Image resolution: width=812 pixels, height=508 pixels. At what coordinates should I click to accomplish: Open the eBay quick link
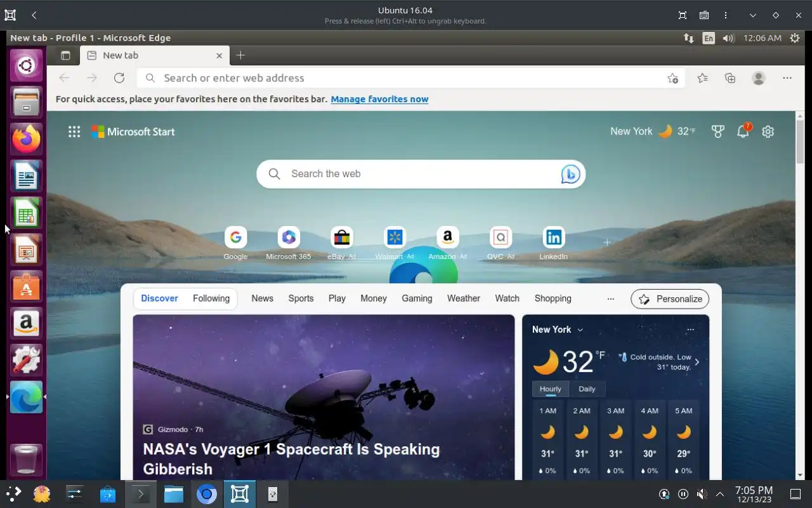click(x=341, y=243)
